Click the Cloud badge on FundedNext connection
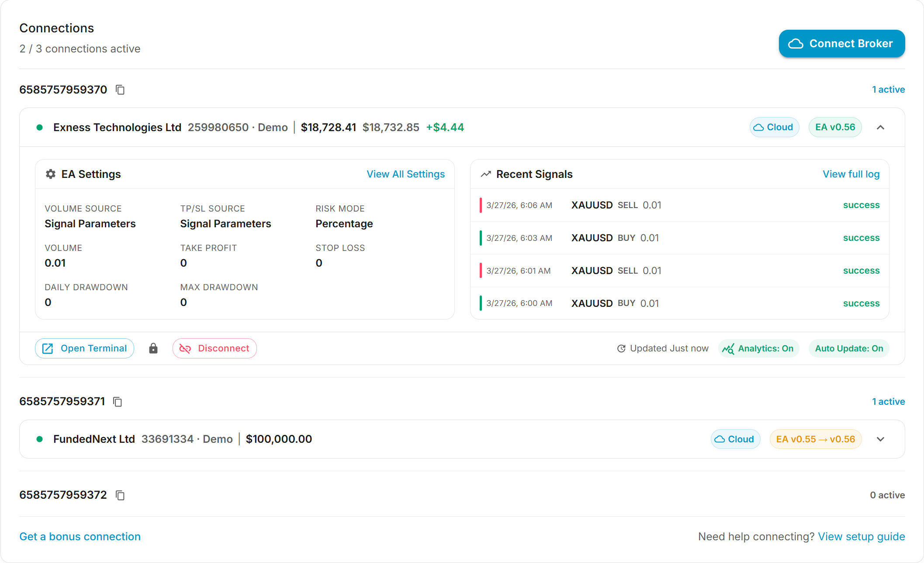Screen dimensions: 924x563 tap(735, 439)
